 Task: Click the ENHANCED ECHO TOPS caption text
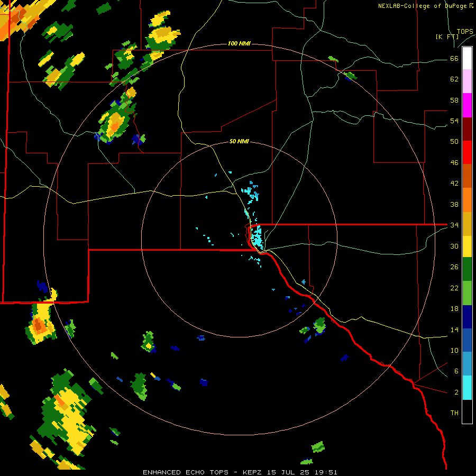(186, 472)
